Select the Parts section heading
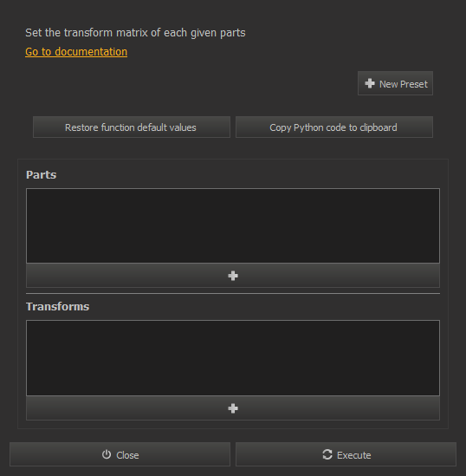 click(x=42, y=175)
